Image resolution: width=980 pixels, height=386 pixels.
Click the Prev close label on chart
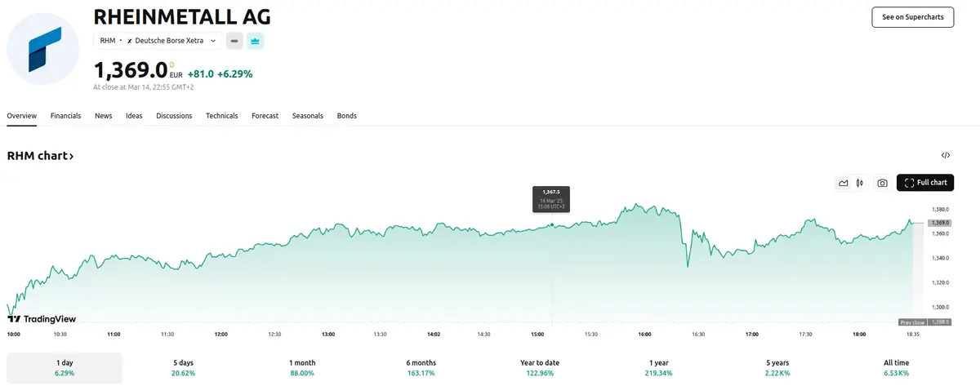pos(911,322)
